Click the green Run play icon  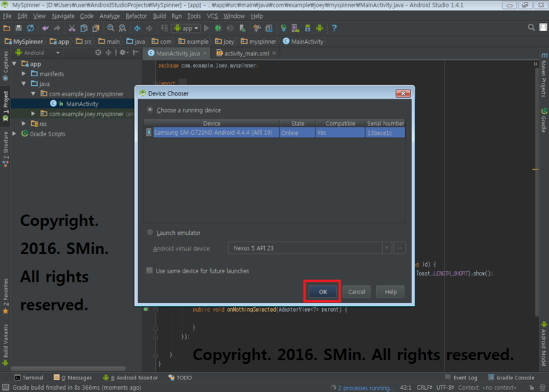pos(206,28)
